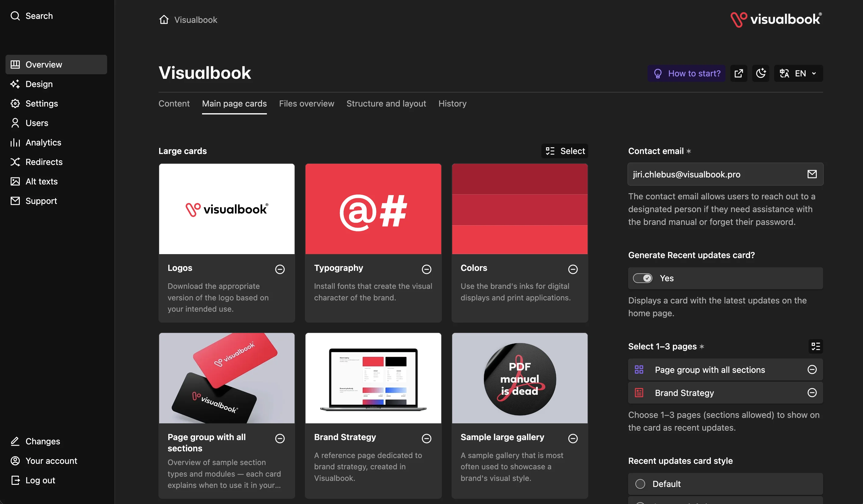Open Support in sidebar
The image size is (863, 504).
point(33,201)
